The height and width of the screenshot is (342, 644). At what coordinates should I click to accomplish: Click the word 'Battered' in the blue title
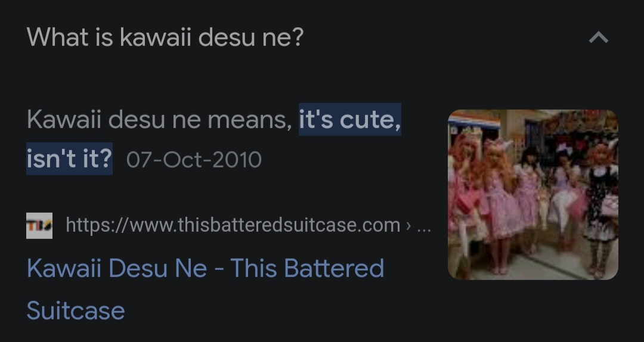[334, 268]
